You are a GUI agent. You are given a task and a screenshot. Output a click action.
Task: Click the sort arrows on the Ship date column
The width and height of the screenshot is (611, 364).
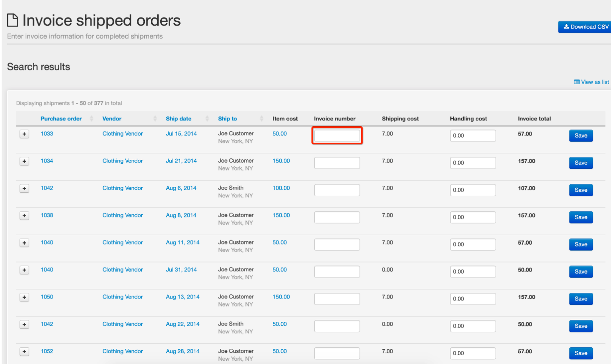[x=207, y=118]
